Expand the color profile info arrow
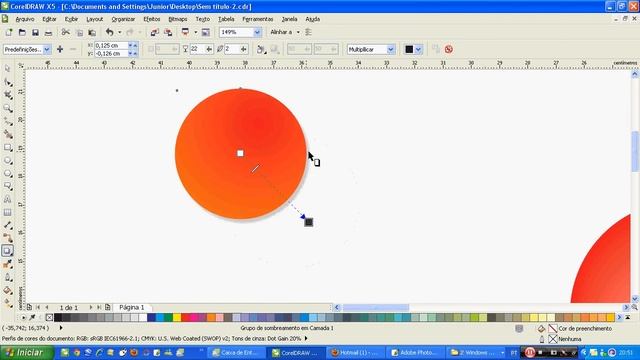This screenshot has width=640, height=360. [306, 338]
